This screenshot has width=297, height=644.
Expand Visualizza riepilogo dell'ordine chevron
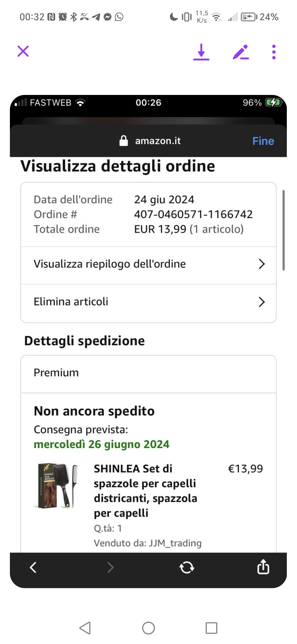coord(262,264)
